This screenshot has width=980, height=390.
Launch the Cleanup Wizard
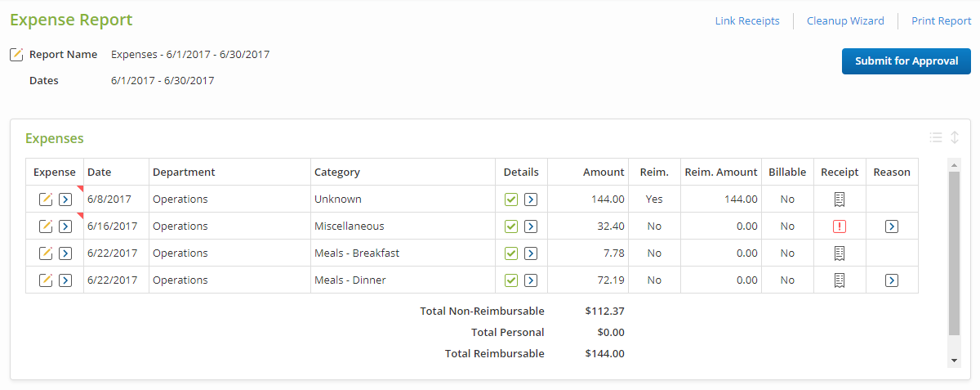[x=845, y=21]
